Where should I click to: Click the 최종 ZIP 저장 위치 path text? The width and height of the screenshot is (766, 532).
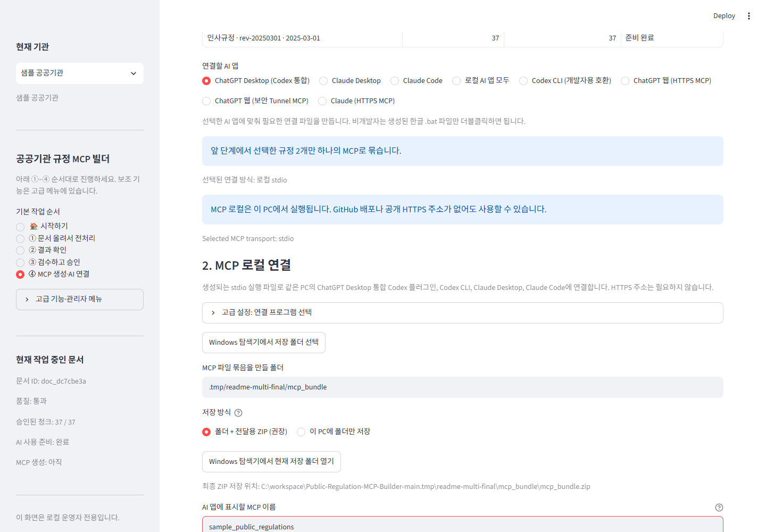click(396, 487)
